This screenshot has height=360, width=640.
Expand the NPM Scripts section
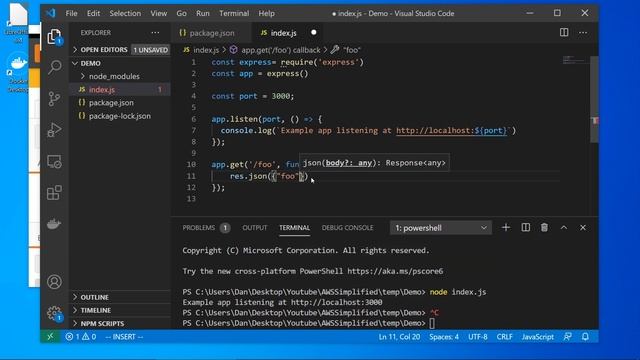click(120, 323)
